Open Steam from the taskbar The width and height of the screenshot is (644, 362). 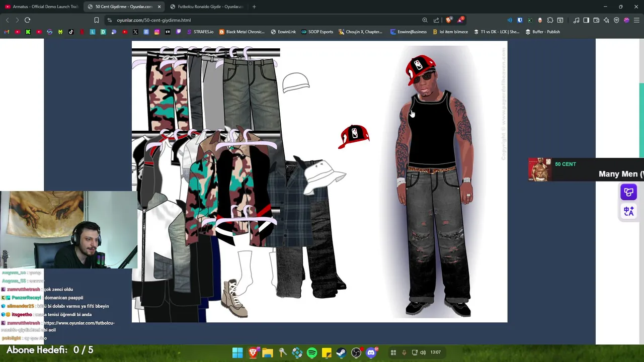341,352
